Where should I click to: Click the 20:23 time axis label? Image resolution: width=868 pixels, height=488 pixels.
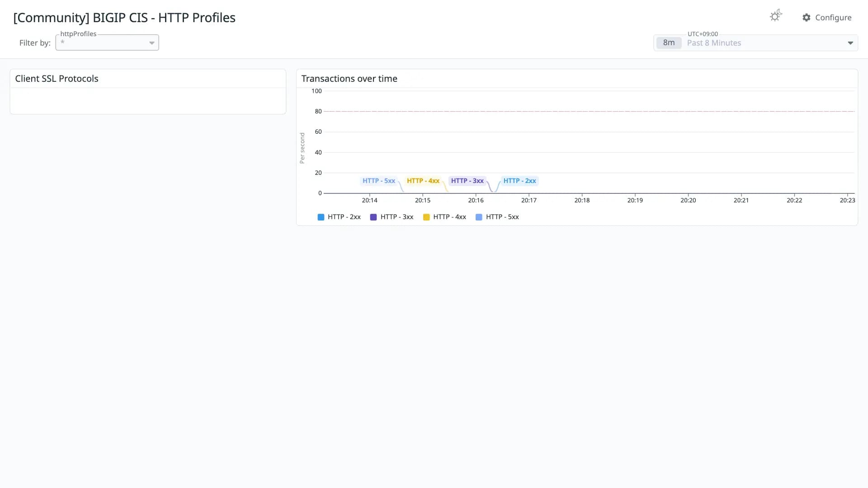click(x=847, y=200)
